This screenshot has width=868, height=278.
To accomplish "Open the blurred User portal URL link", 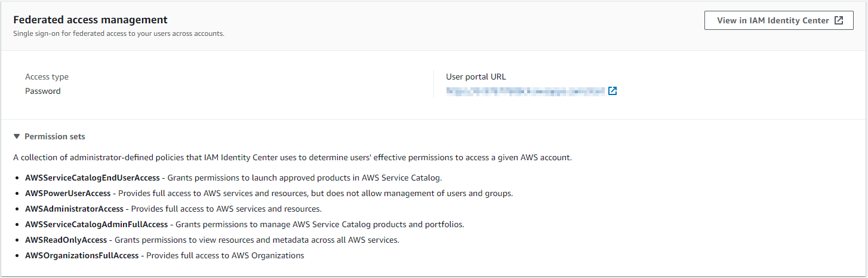I will [525, 91].
